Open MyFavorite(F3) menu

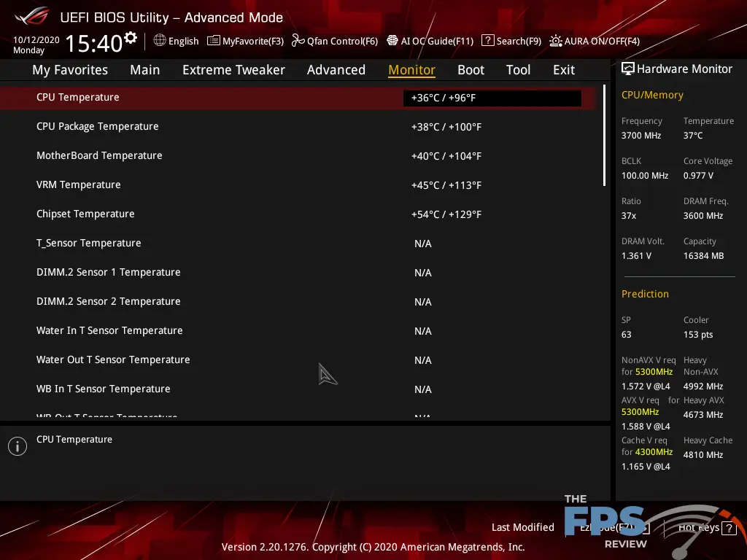pos(245,41)
